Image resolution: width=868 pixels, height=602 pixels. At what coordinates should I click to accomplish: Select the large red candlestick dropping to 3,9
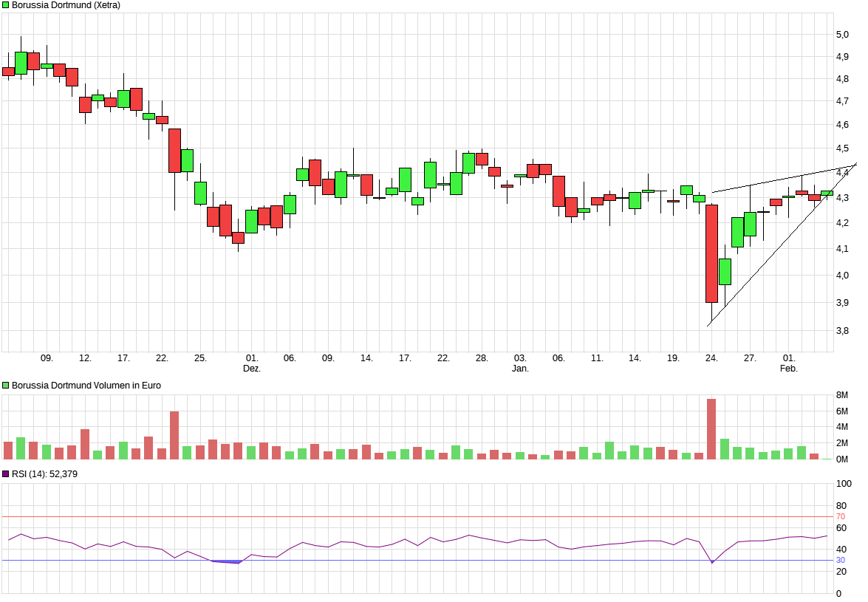coord(711,253)
